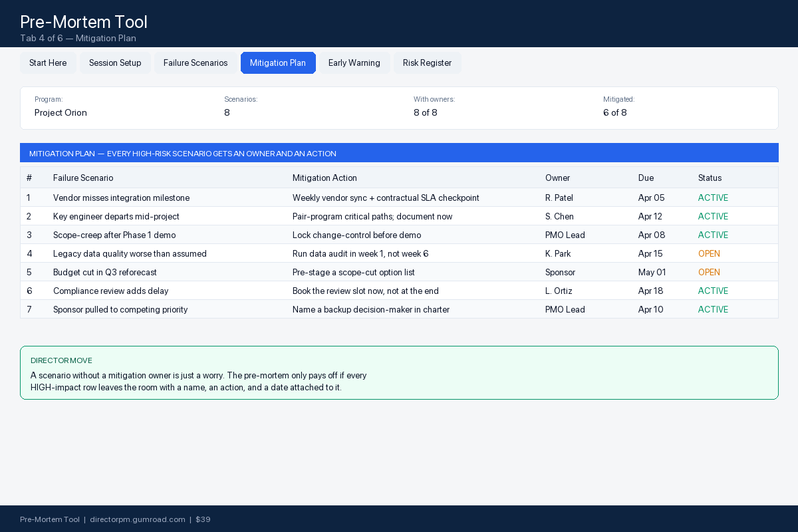The width and height of the screenshot is (798, 532).
Task: Click PMO Lead in the sponsor-pulled row
Action: pyautogui.click(x=565, y=310)
